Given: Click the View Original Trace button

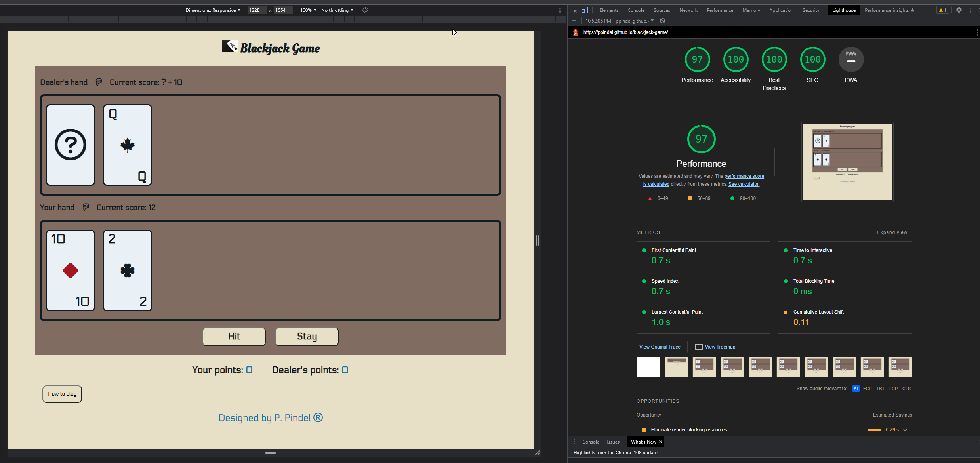Looking at the screenshot, I should point(660,347).
